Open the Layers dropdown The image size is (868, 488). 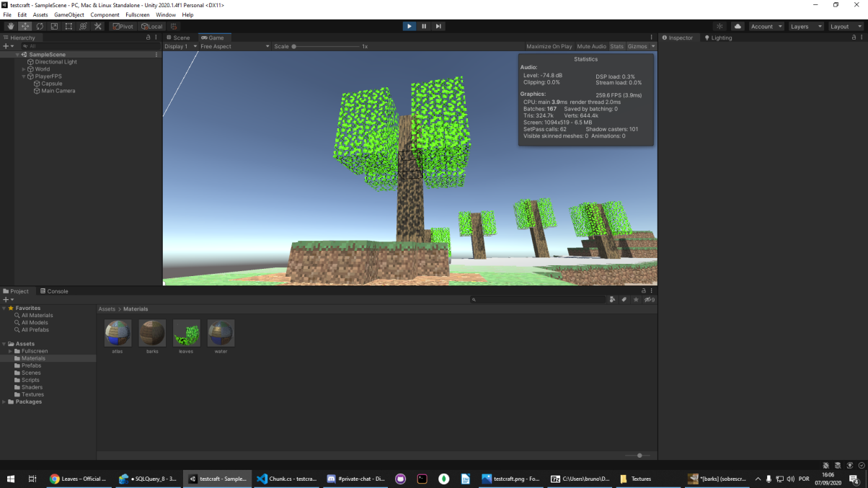[x=805, y=26]
